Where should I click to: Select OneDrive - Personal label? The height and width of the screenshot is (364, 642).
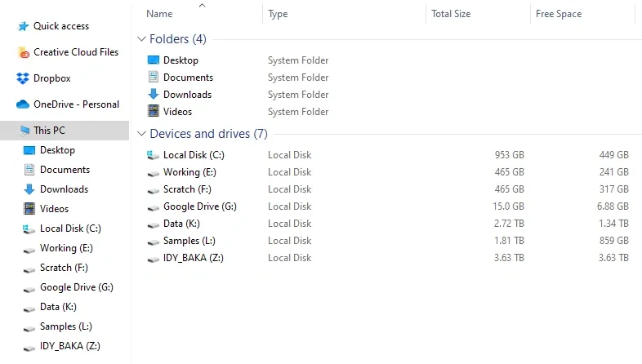pos(76,104)
